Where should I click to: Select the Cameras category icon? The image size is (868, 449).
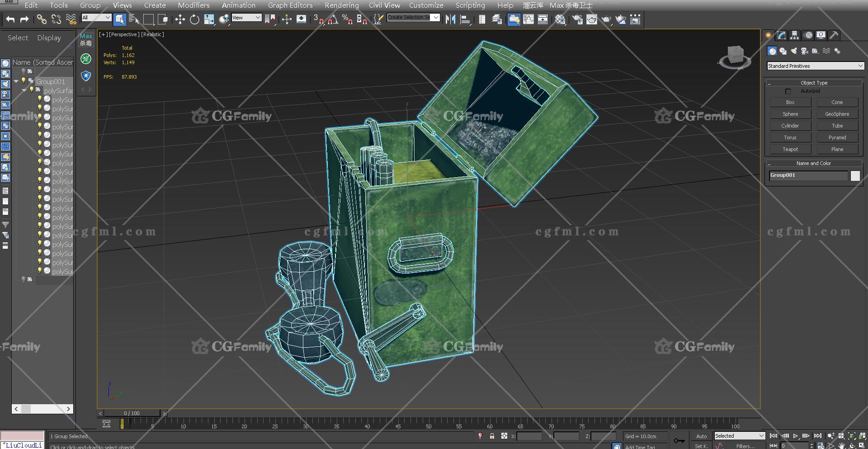pyautogui.click(x=805, y=51)
